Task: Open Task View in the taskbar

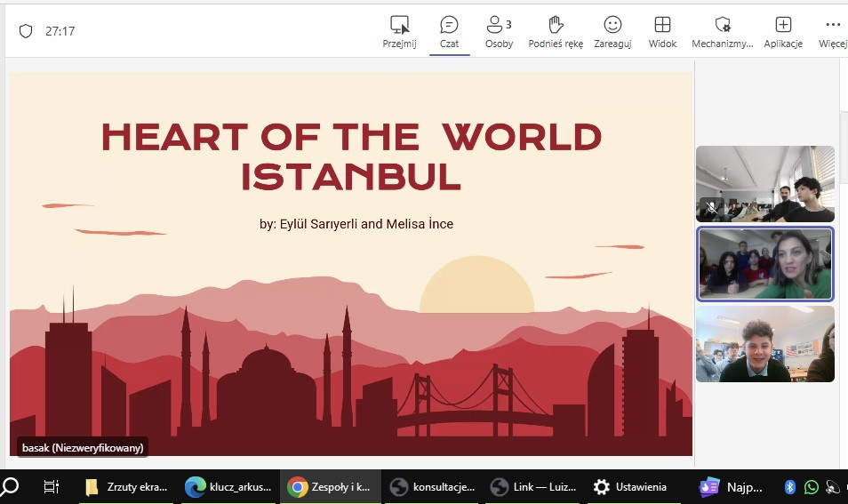Action: [x=52, y=486]
